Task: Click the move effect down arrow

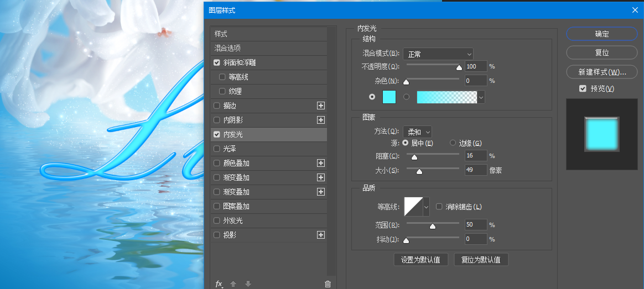Action: point(248,284)
